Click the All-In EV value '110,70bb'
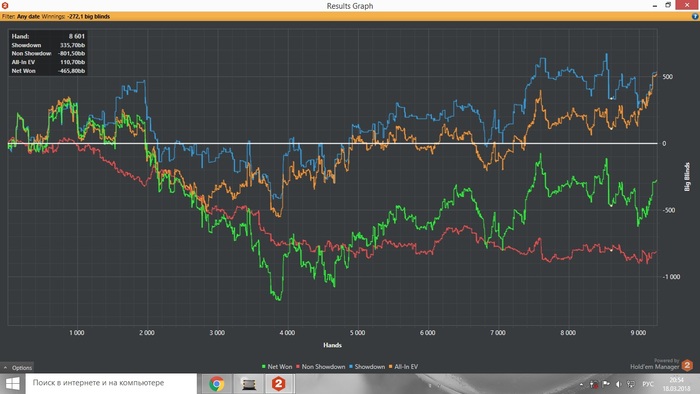Viewport: 700px width, 394px height. (x=72, y=62)
